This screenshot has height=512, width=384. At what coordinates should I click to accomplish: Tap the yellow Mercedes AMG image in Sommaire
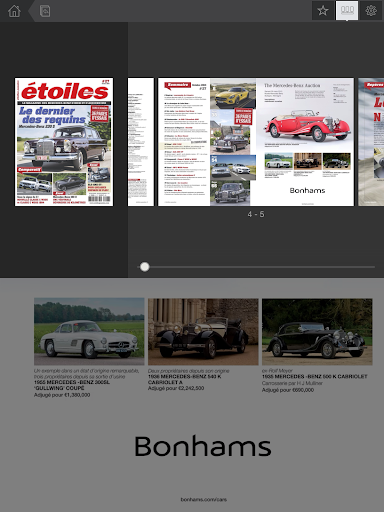(x=233, y=94)
